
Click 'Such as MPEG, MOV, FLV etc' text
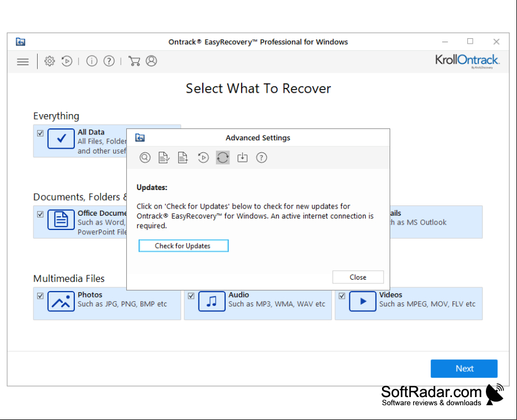point(427,304)
